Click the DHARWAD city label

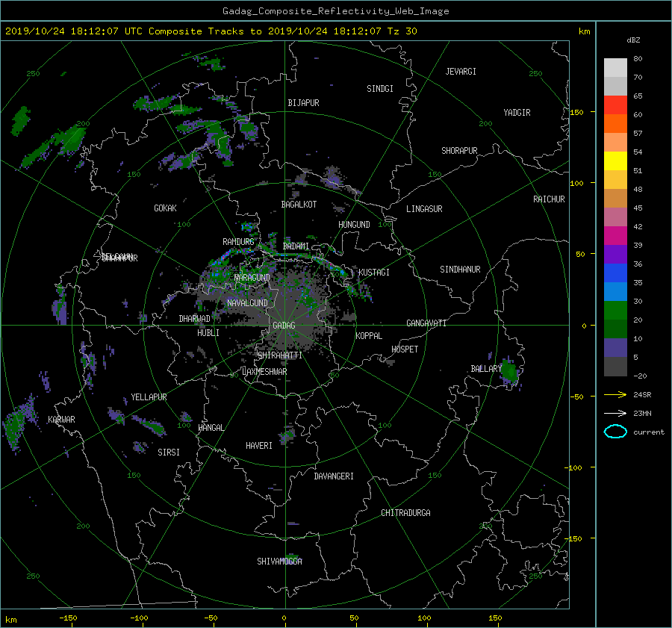tap(195, 319)
